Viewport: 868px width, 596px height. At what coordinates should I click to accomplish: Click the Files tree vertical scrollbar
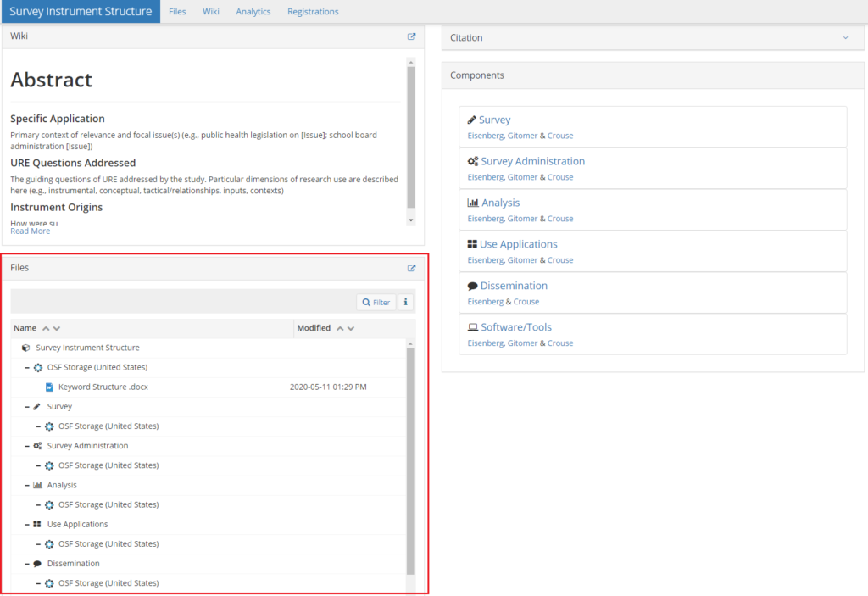coord(410,461)
